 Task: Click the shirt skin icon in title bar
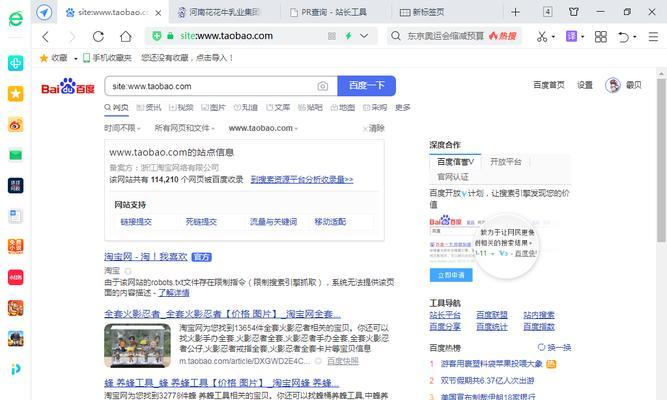tap(573, 11)
